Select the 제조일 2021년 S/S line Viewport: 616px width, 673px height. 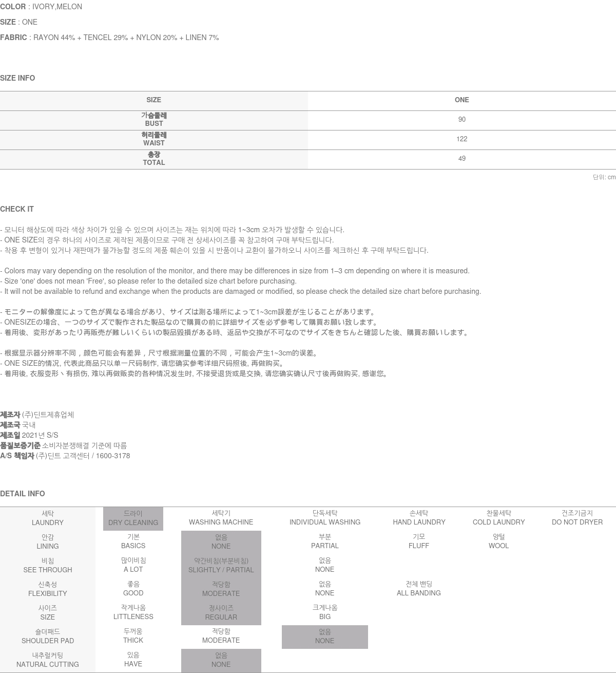[29, 435]
